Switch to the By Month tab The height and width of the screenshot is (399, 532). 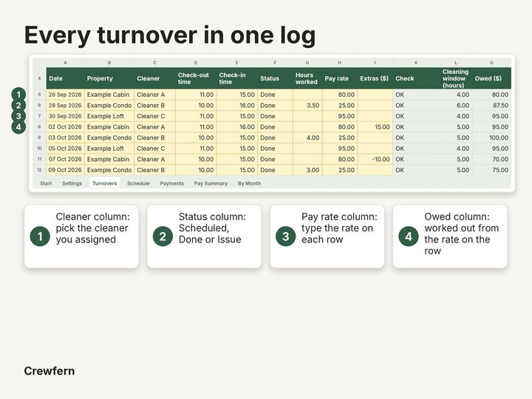tap(250, 183)
